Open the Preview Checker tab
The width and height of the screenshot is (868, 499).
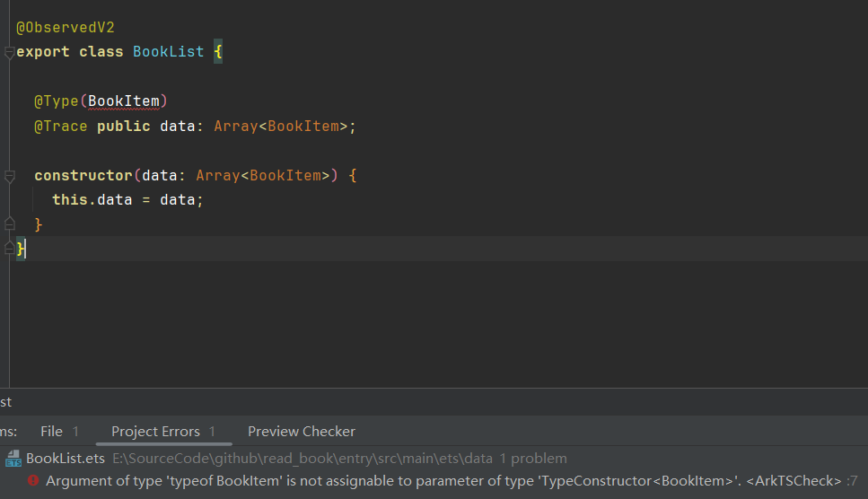coord(301,432)
